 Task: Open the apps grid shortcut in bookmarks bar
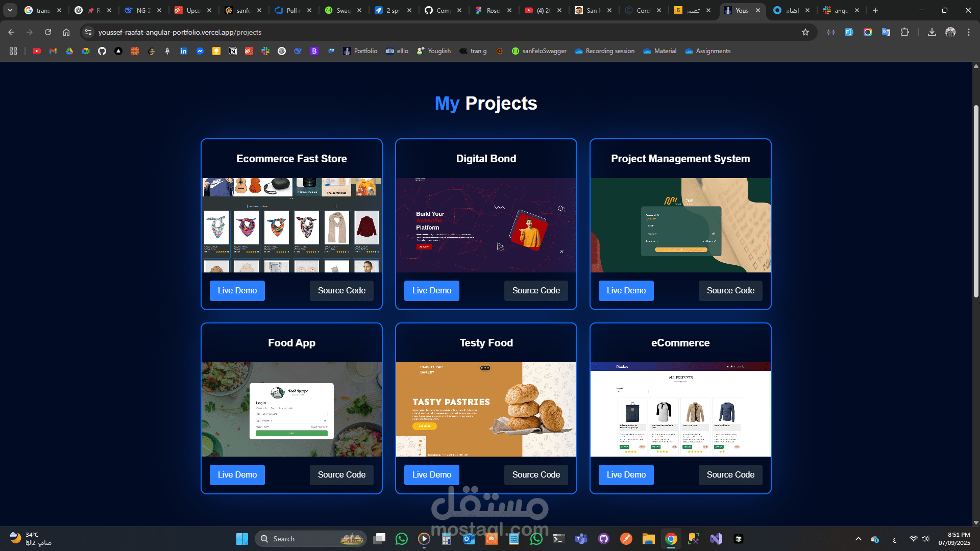[13, 51]
